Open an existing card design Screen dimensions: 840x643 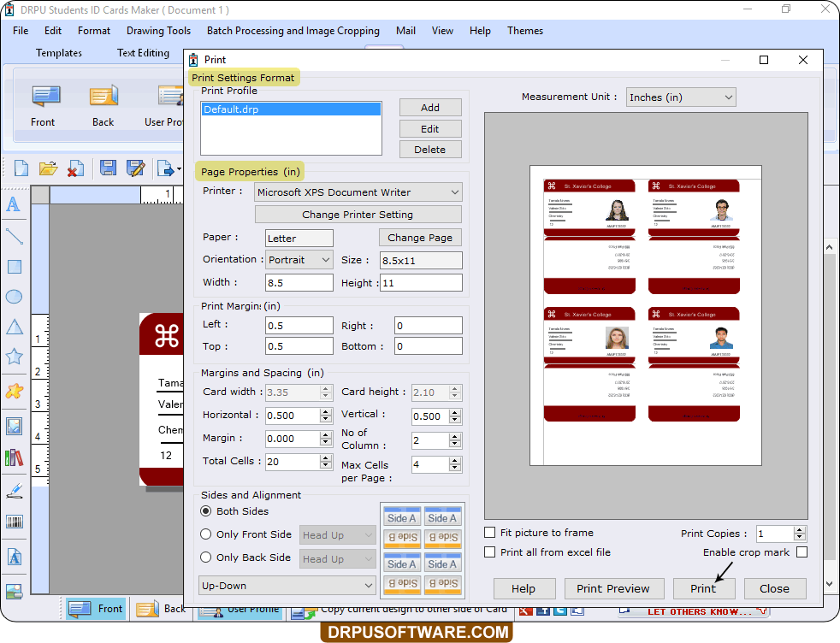click(48, 168)
